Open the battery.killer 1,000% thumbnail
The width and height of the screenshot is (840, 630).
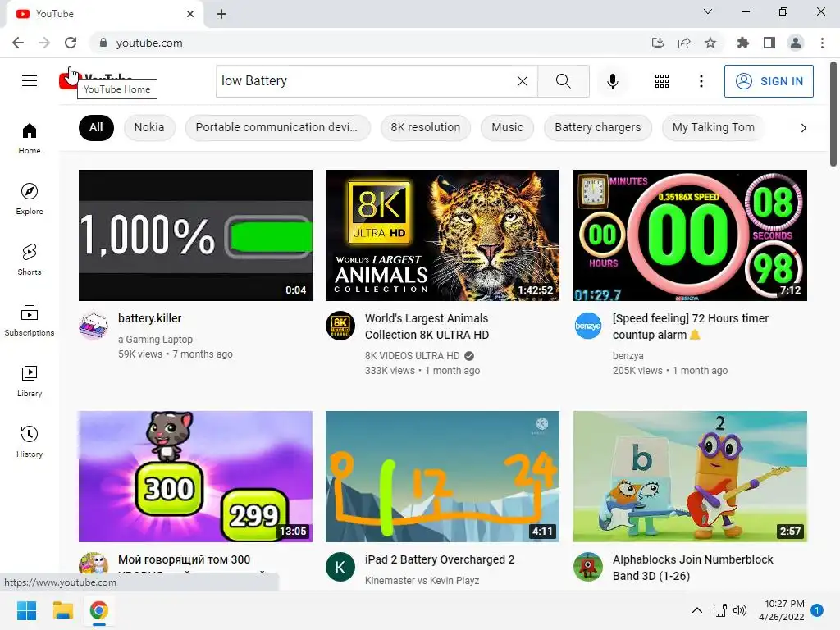[x=195, y=235]
